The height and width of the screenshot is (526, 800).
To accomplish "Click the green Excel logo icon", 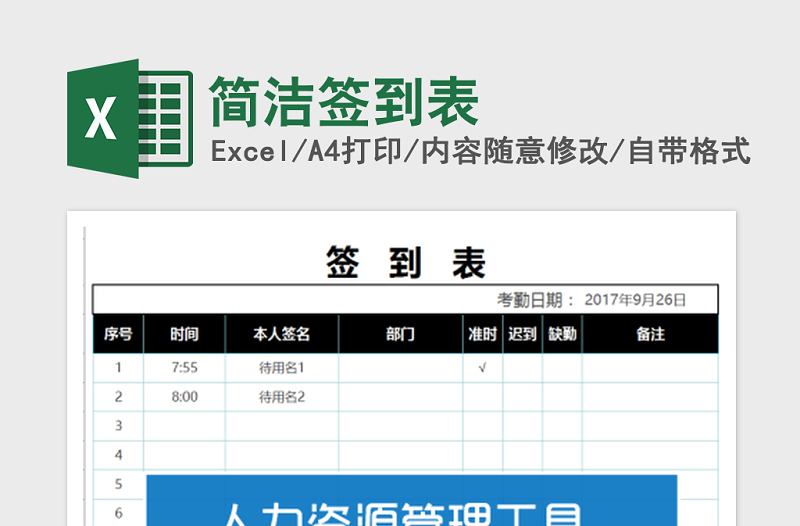I will 130,118.
